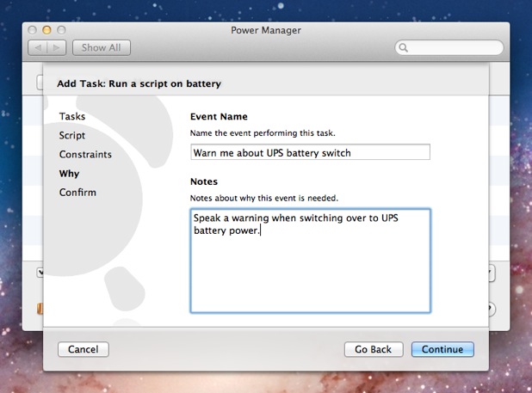Screen dimensions: 532x393
Task: Click into the Notes text area
Action: (310, 261)
